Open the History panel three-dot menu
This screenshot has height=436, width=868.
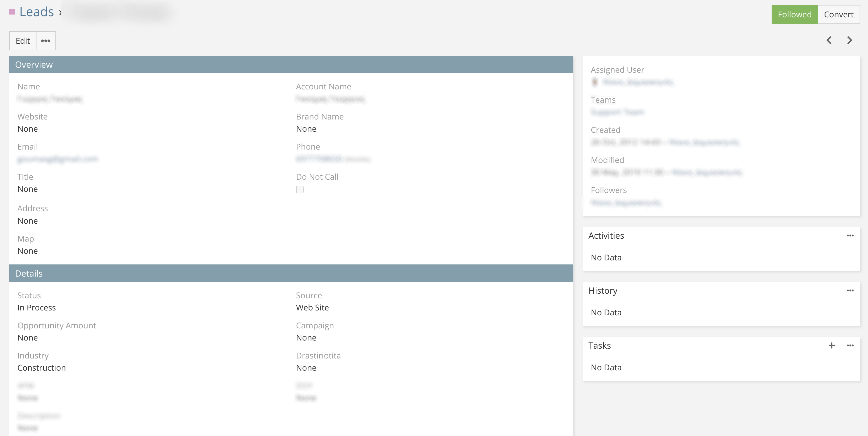click(850, 290)
